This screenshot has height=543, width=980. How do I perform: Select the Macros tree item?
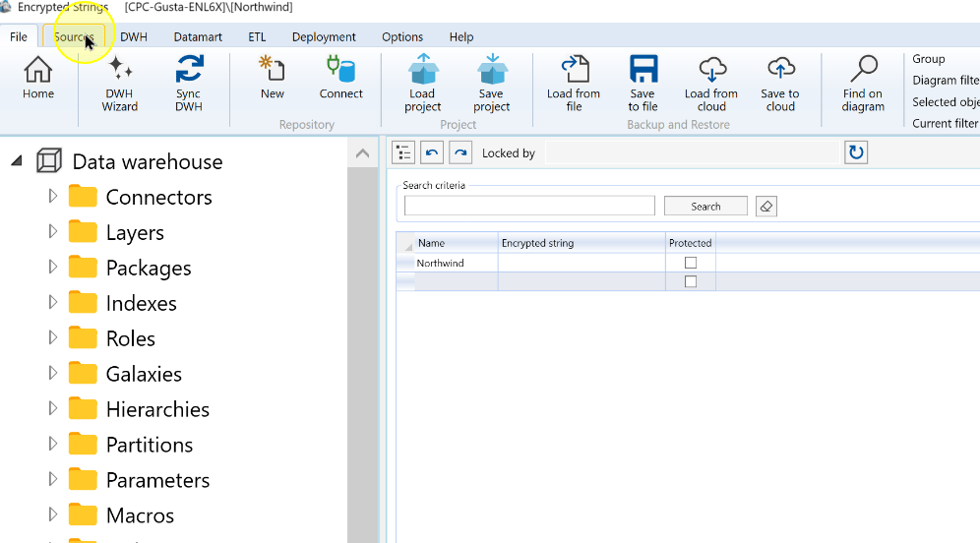pos(140,515)
